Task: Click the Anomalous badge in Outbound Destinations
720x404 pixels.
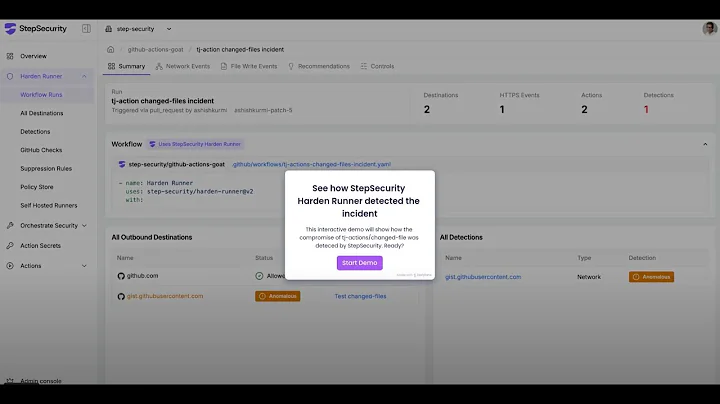Action: 278,296
